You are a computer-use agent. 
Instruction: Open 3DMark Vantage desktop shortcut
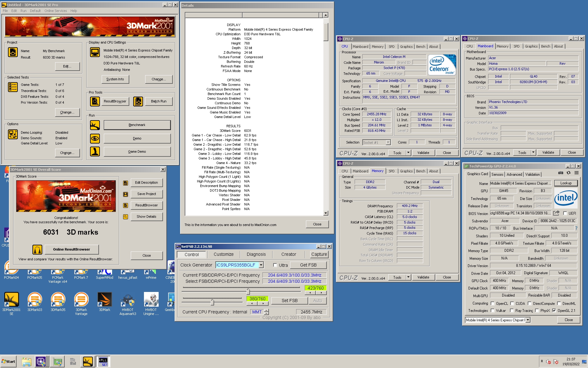point(81,304)
